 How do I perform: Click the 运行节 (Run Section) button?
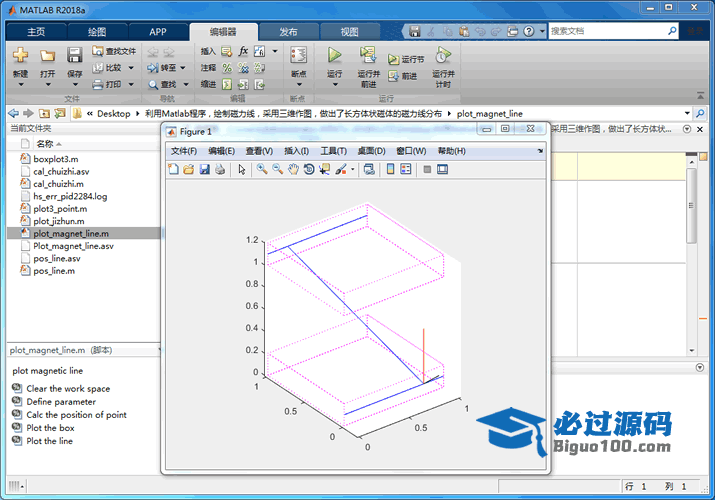pos(406,59)
